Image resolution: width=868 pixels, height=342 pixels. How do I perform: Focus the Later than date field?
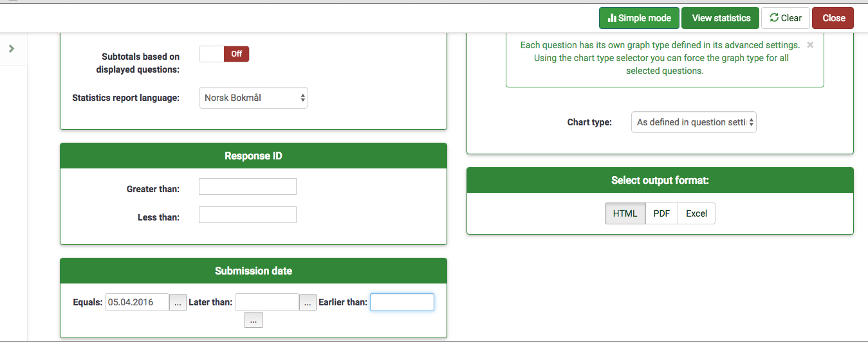[x=266, y=302]
